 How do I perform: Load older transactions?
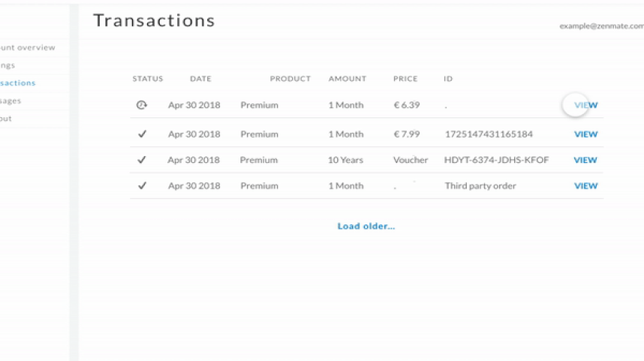click(366, 226)
